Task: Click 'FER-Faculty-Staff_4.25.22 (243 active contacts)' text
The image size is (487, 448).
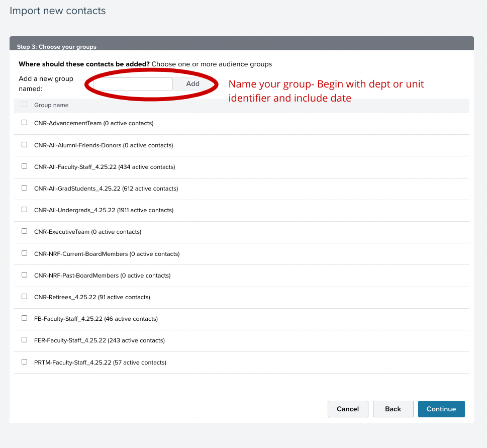Action: coord(100,340)
